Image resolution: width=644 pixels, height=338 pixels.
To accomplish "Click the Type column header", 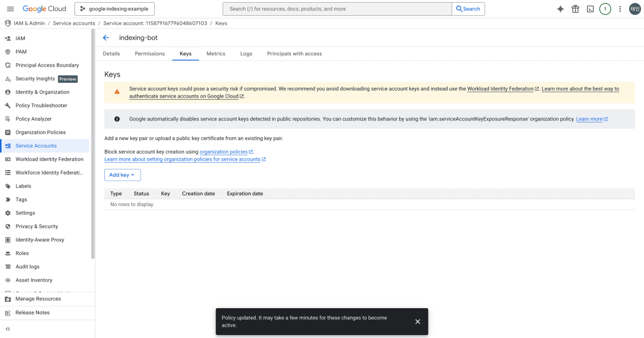I will 116,194.
